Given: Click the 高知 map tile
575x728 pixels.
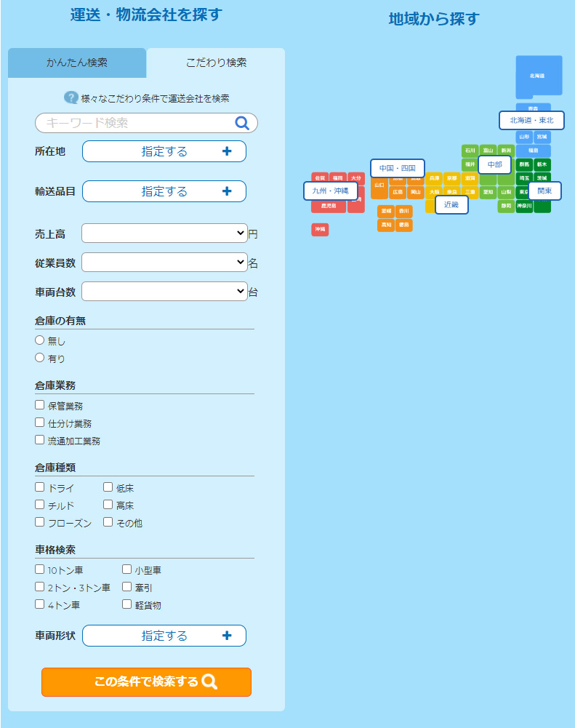Looking at the screenshot, I should [386, 225].
